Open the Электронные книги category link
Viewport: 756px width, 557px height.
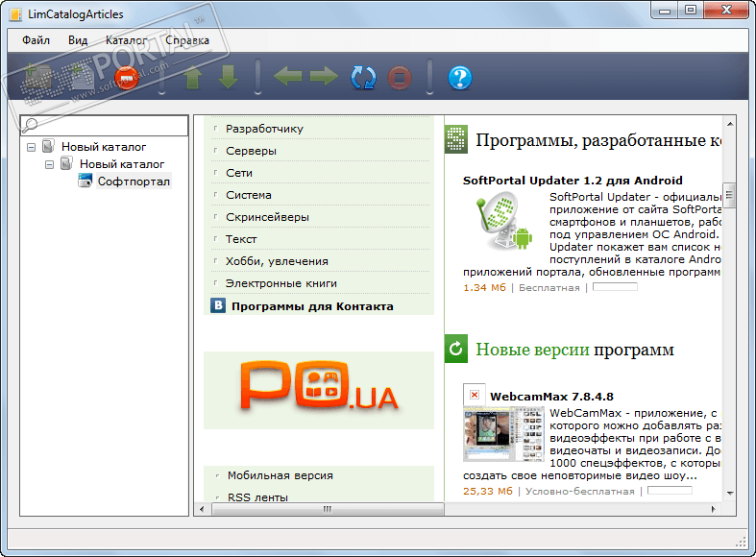pyautogui.click(x=281, y=283)
